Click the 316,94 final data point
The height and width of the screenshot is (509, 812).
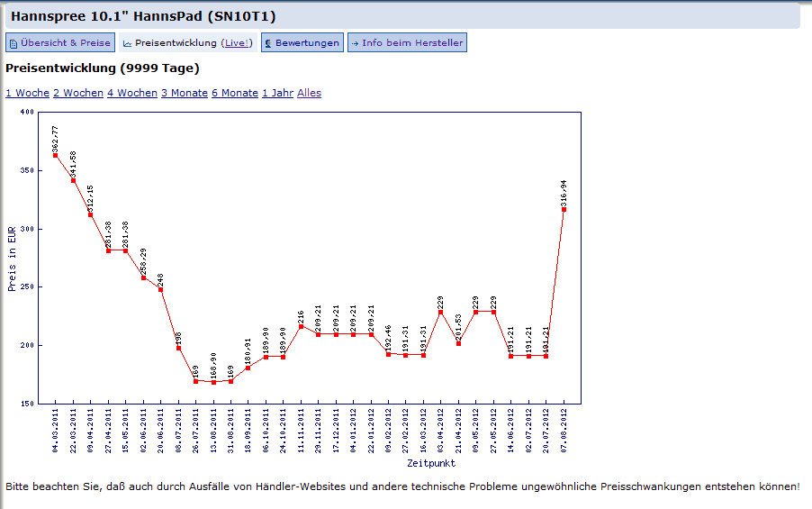[564, 209]
